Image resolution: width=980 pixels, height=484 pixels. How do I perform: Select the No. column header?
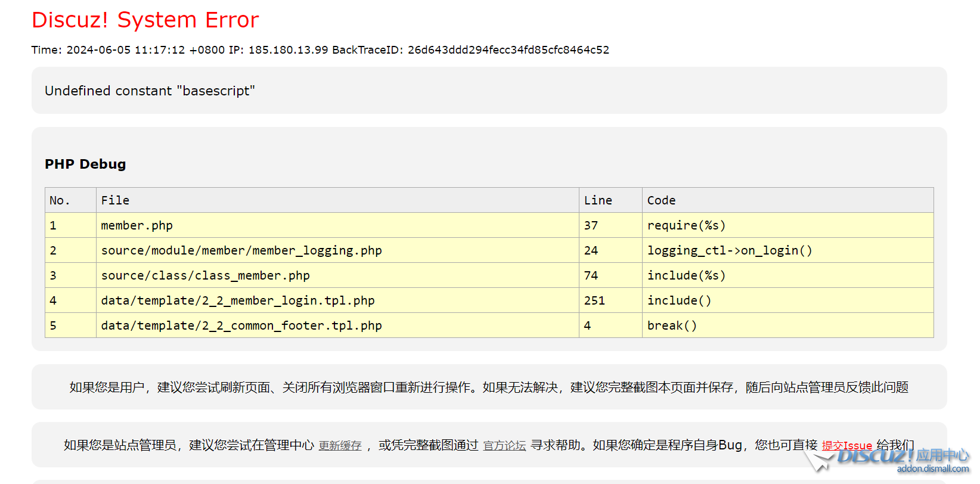pos(70,200)
